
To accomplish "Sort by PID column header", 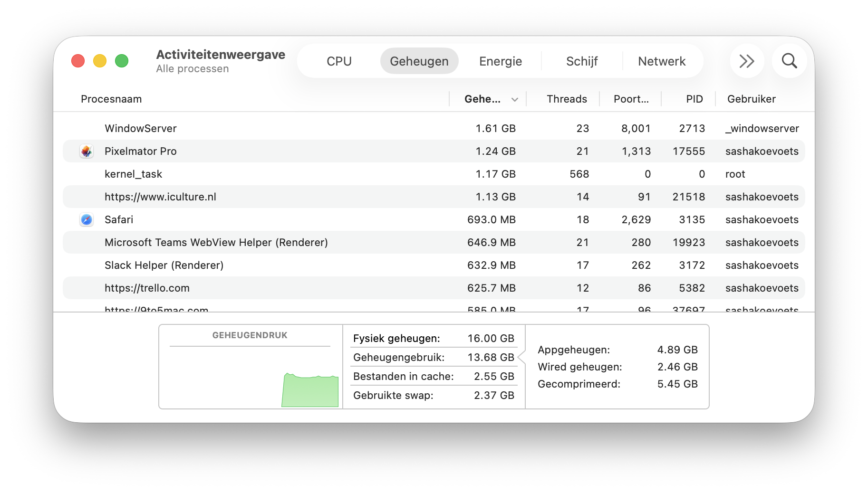I will pyautogui.click(x=694, y=99).
